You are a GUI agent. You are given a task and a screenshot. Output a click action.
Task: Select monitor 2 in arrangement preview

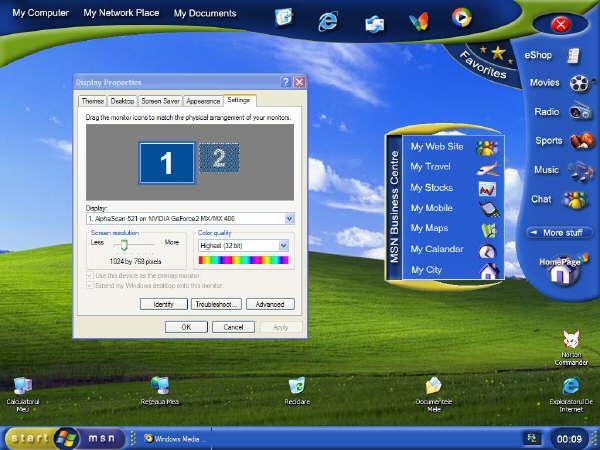click(x=219, y=158)
